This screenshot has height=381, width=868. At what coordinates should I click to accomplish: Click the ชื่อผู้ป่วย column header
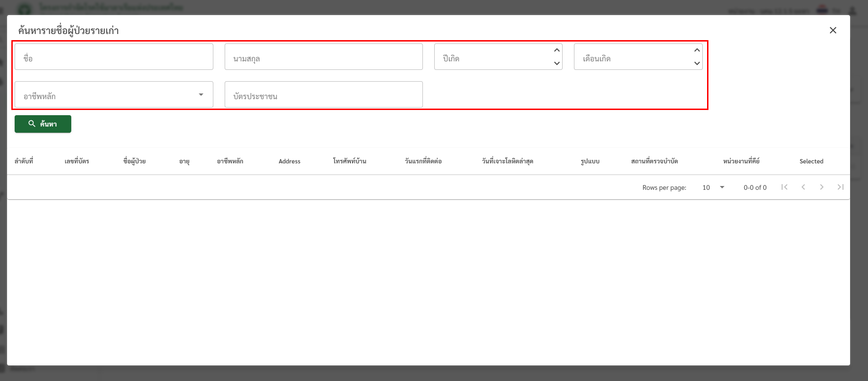coord(135,161)
